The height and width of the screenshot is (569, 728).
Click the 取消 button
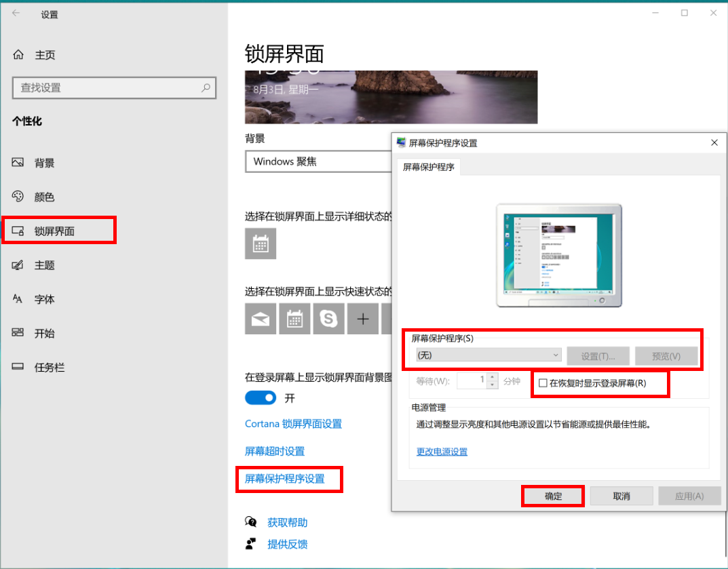click(x=621, y=496)
